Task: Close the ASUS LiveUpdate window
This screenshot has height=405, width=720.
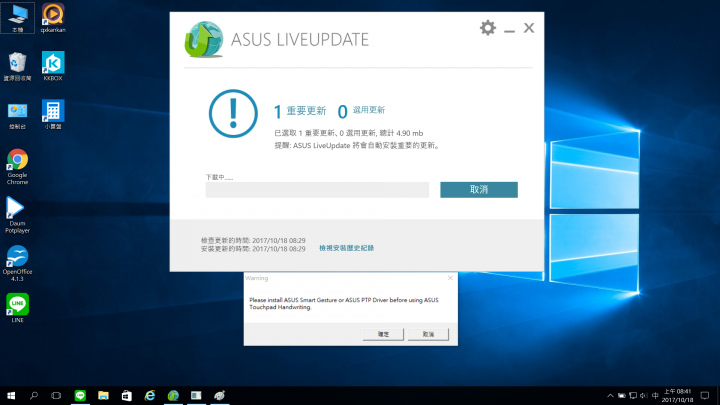Action: [529, 28]
